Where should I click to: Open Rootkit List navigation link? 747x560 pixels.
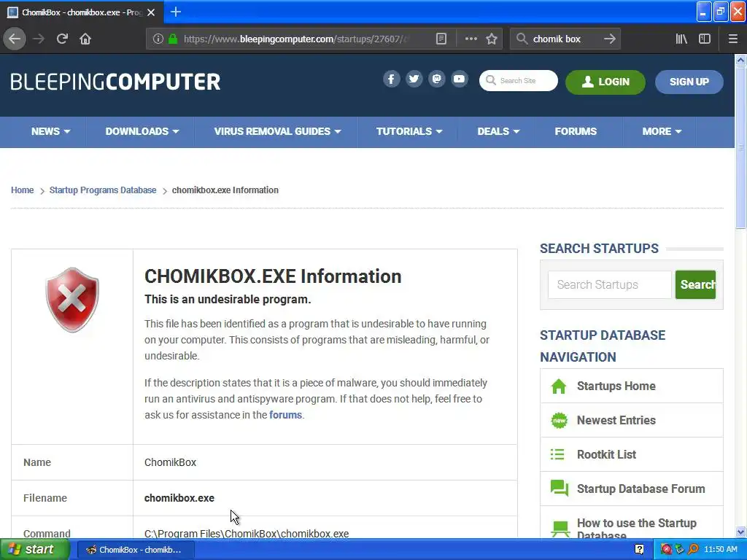point(606,455)
